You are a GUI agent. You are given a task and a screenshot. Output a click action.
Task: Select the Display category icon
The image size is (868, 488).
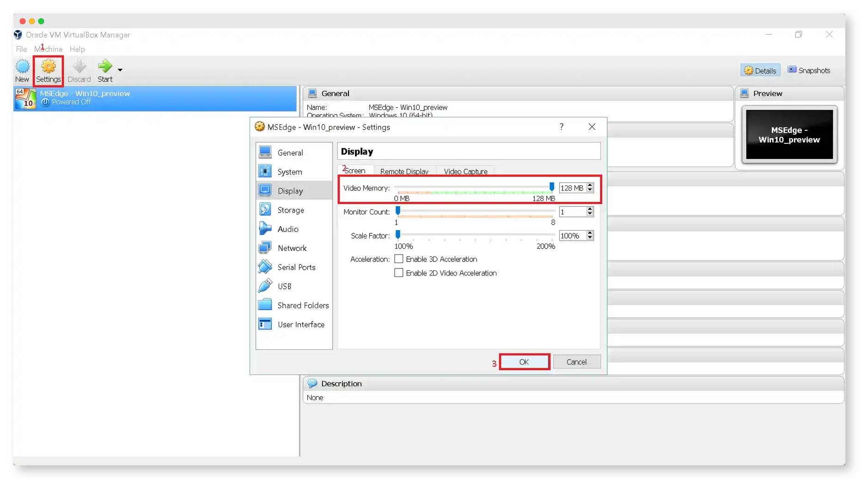(x=265, y=190)
